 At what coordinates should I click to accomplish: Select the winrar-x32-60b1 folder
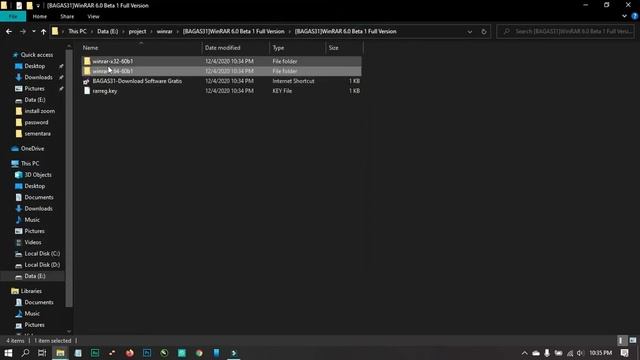[221, 61]
